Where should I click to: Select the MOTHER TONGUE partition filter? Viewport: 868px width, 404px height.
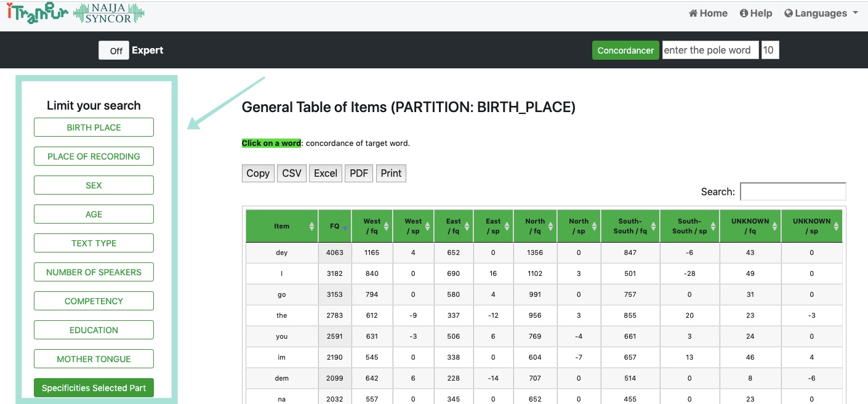tap(94, 359)
